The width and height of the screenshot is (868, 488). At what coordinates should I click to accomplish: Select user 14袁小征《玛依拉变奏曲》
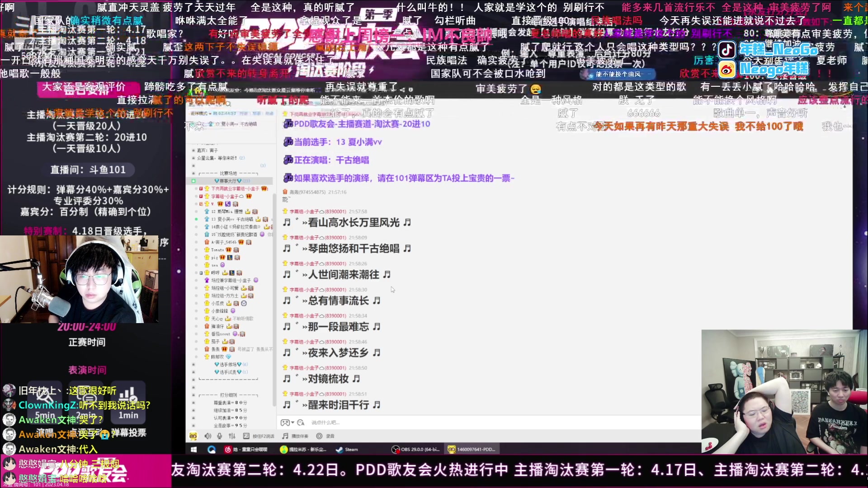tap(236, 227)
